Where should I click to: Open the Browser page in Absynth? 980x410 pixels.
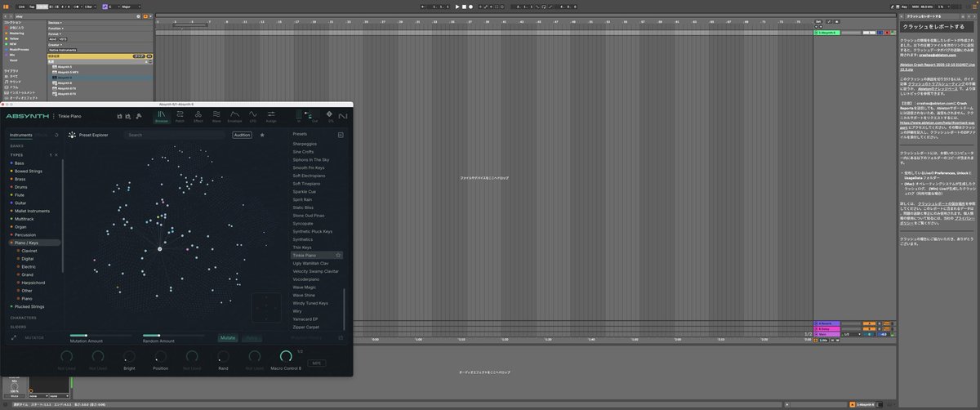(162, 118)
